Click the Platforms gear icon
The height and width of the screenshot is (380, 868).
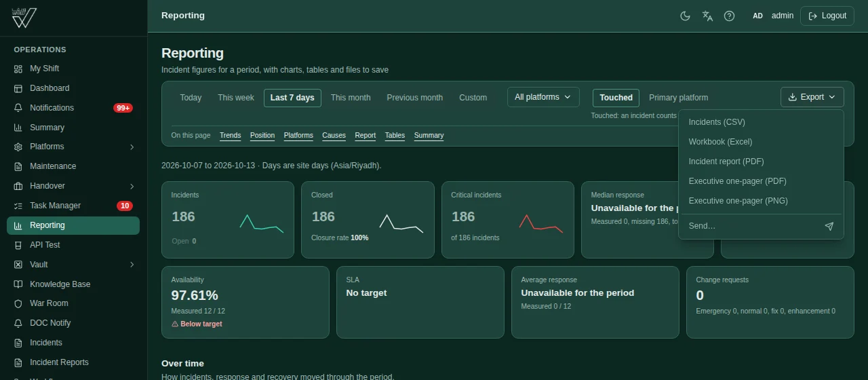18,147
